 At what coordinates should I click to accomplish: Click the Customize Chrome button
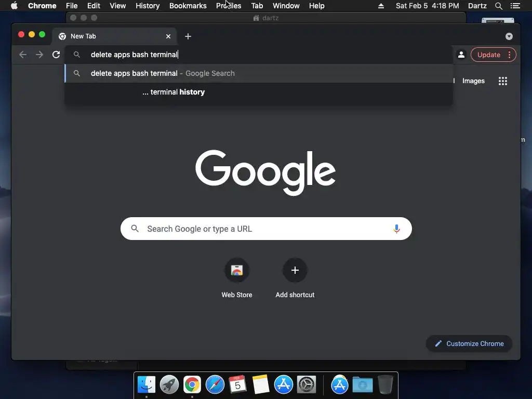pyautogui.click(x=469, y=344)
